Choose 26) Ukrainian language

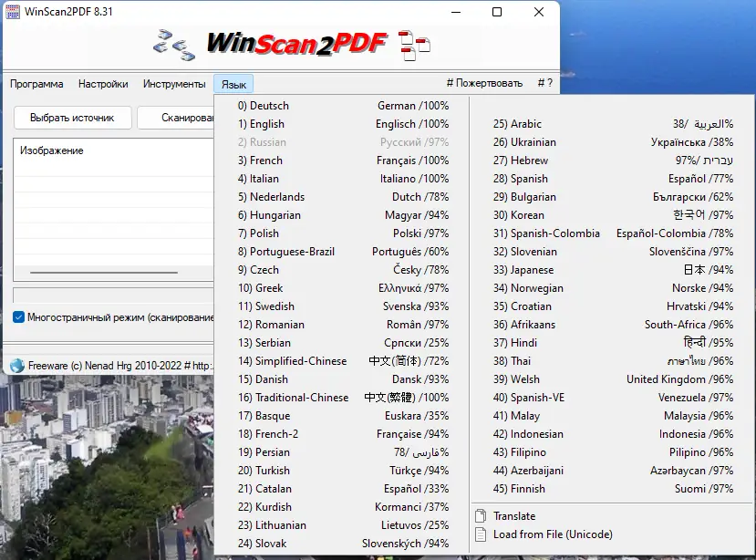612,142
